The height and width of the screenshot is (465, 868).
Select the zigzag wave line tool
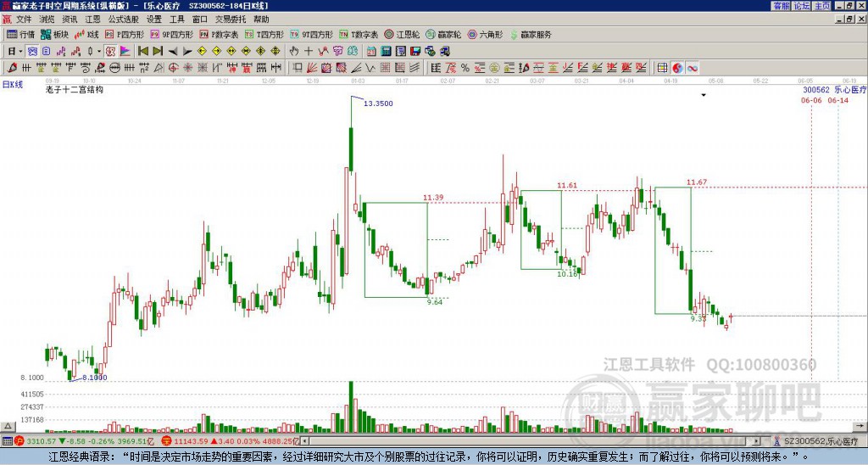pyautogui.click(x=370, y=68)
